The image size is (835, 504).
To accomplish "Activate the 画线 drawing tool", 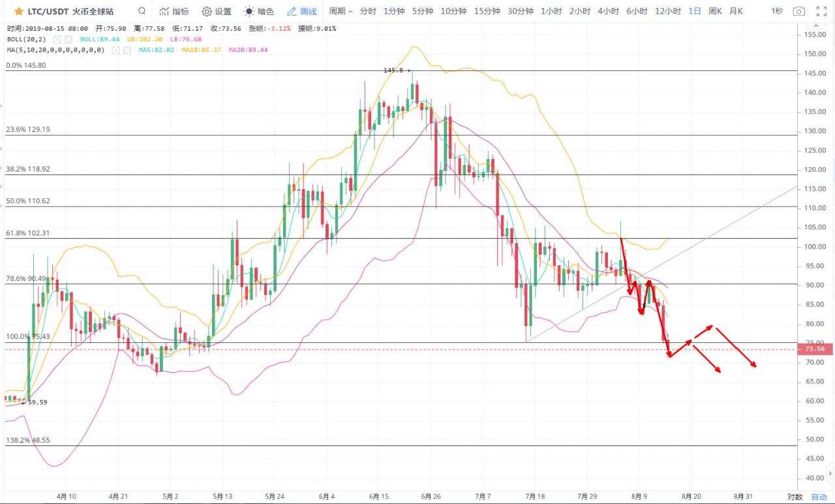I will (x=301, y=11).
